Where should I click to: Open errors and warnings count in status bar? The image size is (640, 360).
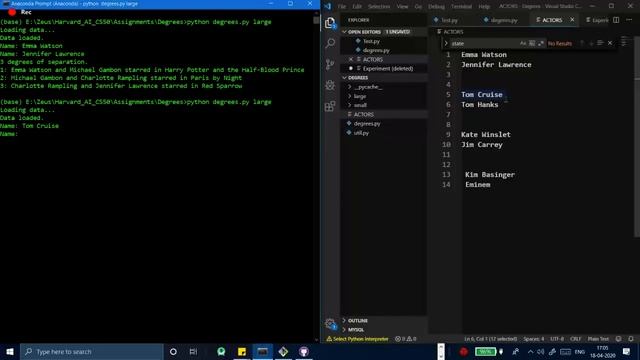406,339
